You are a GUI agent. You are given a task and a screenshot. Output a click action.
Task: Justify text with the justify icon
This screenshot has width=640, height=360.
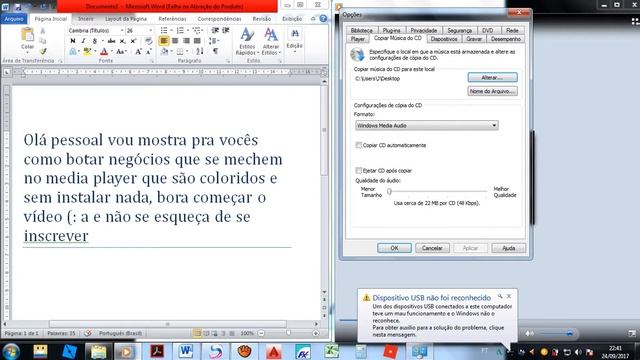click(197, 41)
